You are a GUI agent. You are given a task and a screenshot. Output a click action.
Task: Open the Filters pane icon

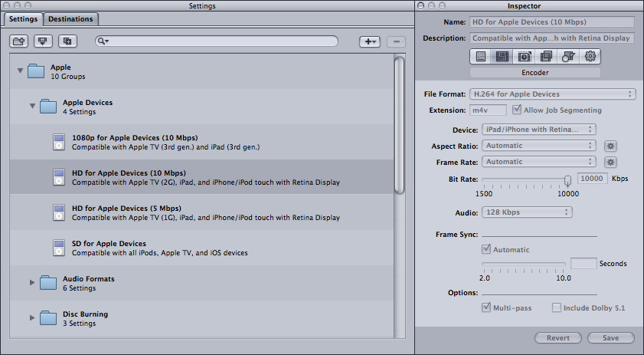pos(546,57)
